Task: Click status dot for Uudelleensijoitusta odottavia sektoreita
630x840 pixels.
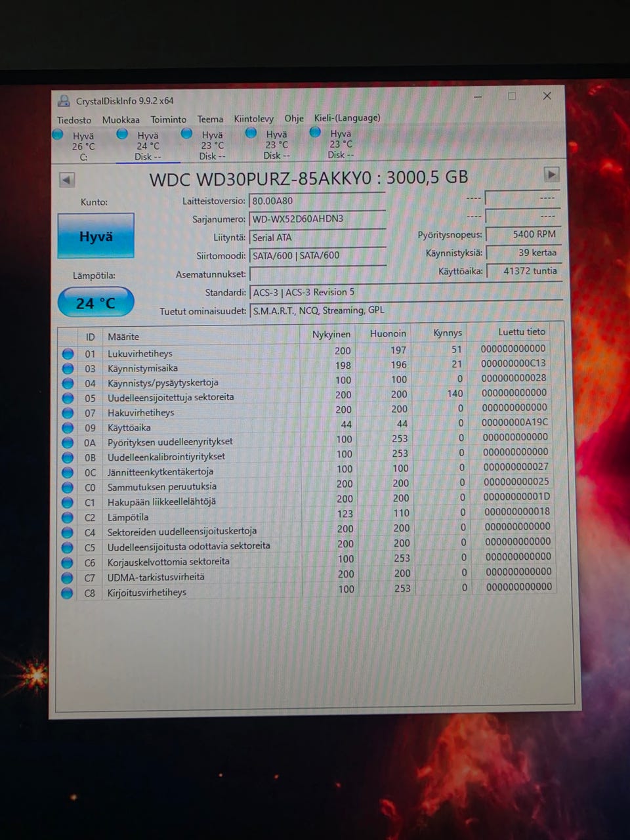Action: [68, 548]
